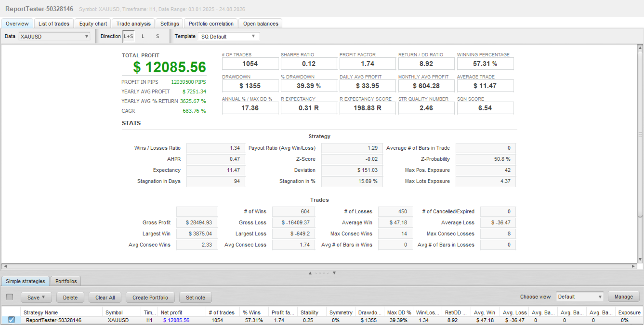Click the R Expectancy Score 198.83 R
The image size is (644, 325).
[x=368, y=108]
